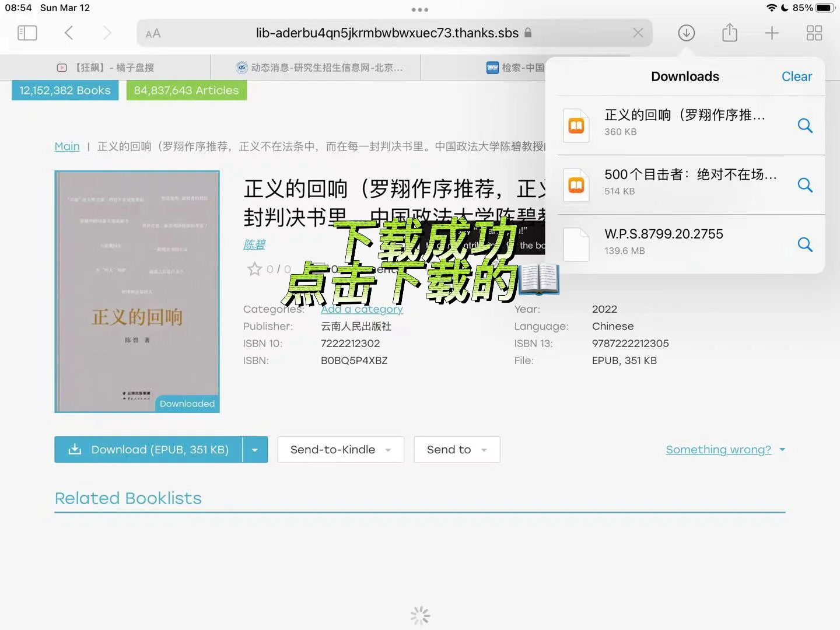Show tab overview grid icon
This screenshot has width=840, height=630.
[814, 33]
